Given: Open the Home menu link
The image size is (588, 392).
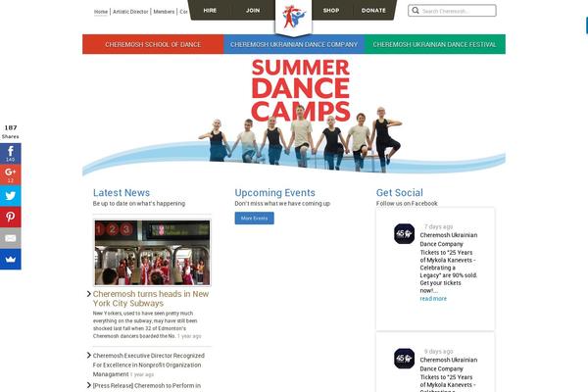Looking at the screenshot, I should coord(101,12).
